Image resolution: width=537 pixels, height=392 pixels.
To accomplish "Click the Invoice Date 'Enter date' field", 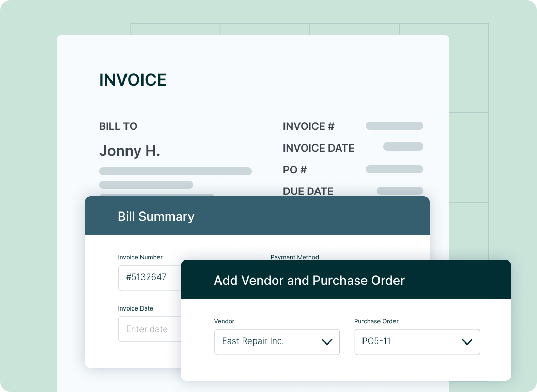I will pos(150,329).
